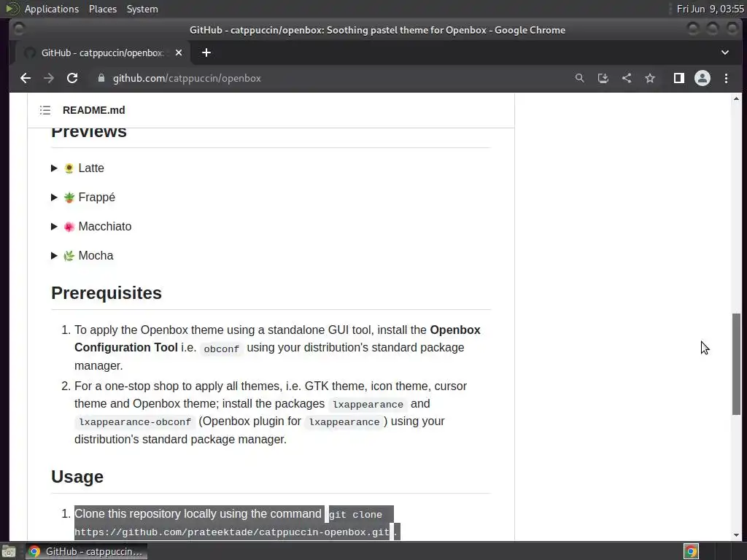Open a new browser tab
This screenshot has height=560, width=747.
click(206, 52)
